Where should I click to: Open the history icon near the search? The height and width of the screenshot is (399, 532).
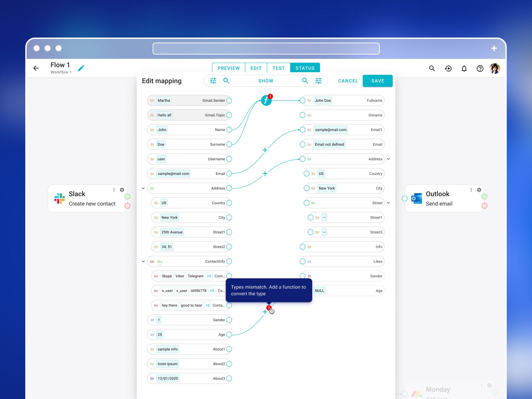pyautogui.click(x=448, y=68)
